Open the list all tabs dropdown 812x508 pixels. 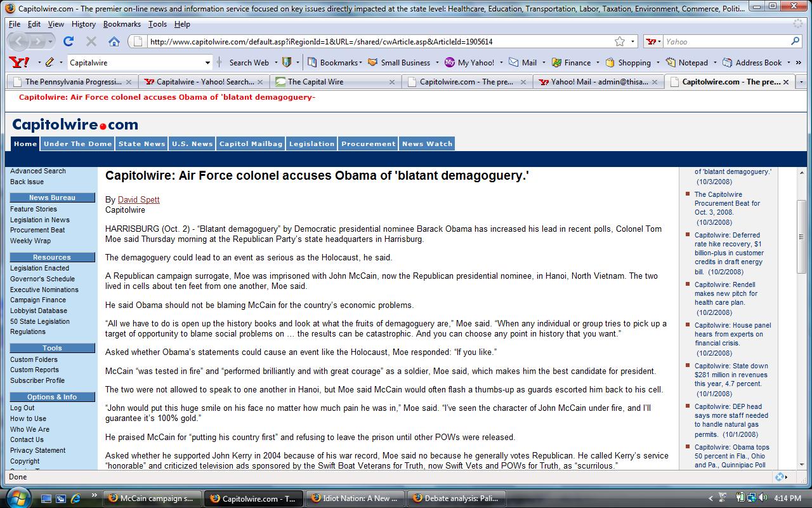click(802, 82)
